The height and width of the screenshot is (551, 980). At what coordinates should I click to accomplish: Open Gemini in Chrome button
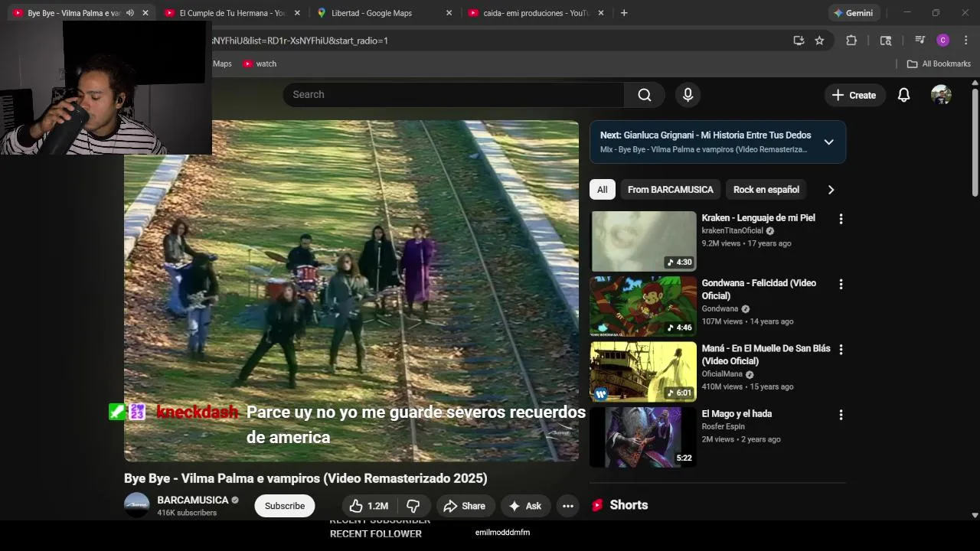pyautogui.click(x=854, y=13)
